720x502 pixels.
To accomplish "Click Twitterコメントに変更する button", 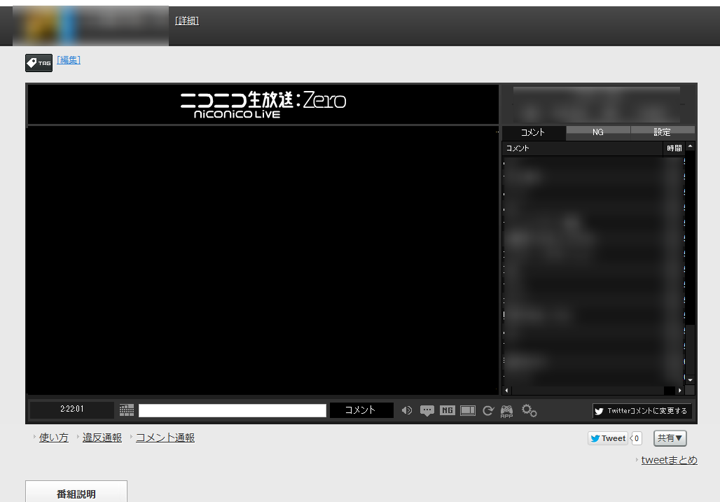I will [x=642, y=411].
